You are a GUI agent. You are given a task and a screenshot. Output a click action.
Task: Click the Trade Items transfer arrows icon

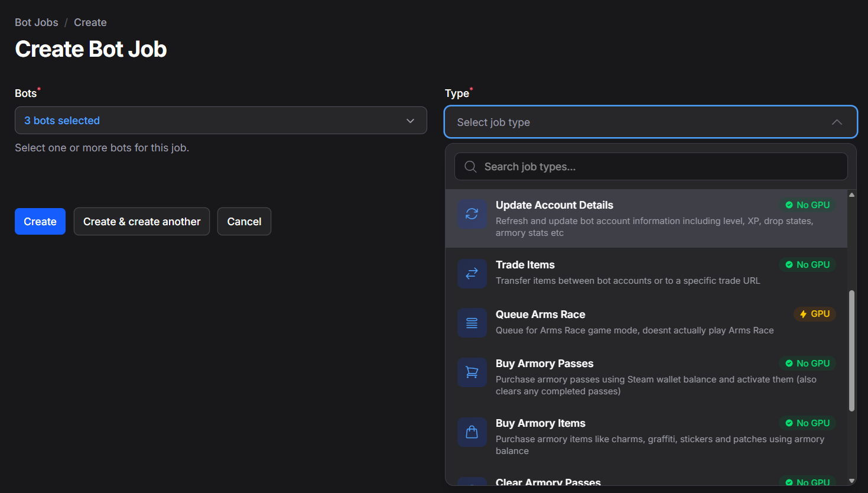(472, 273)
